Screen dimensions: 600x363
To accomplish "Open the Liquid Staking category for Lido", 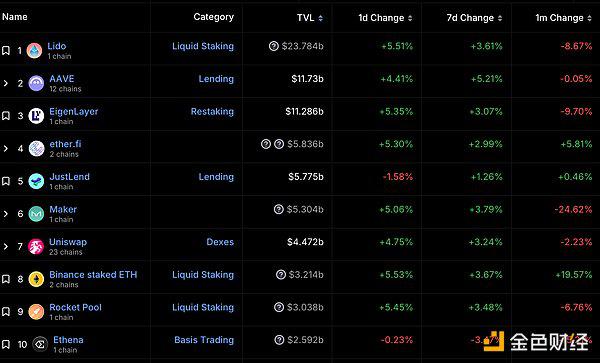I will point(203,46).
